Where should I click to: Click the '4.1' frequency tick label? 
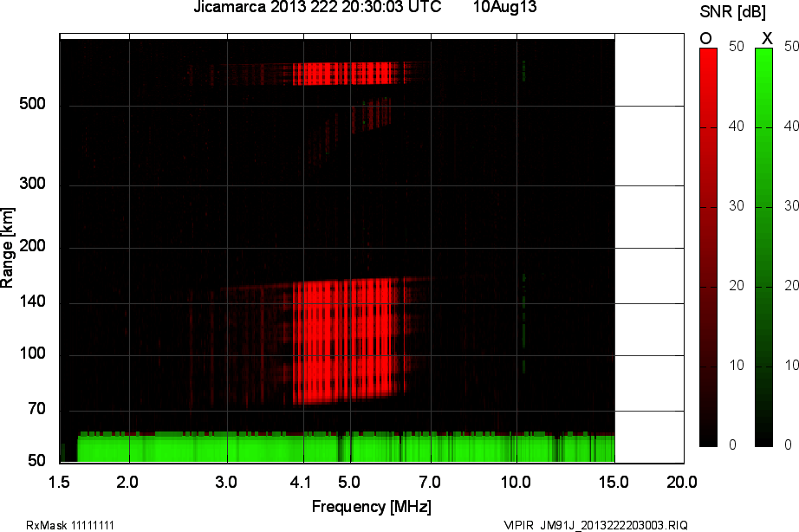(301, 482)
